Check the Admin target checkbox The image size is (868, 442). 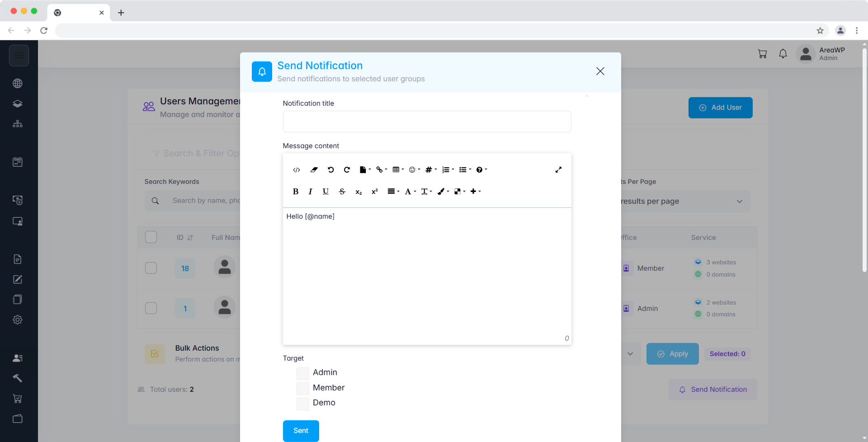[x=302, y=373]
